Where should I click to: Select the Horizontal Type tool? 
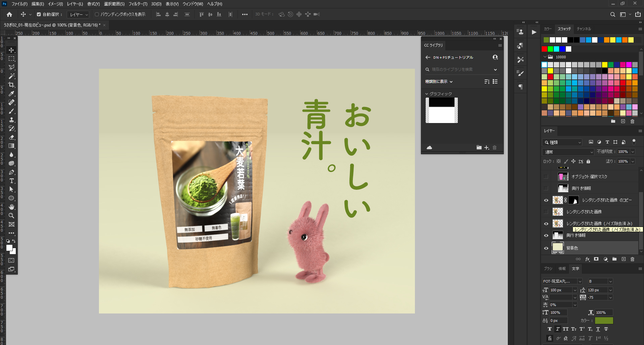[11, 181]
